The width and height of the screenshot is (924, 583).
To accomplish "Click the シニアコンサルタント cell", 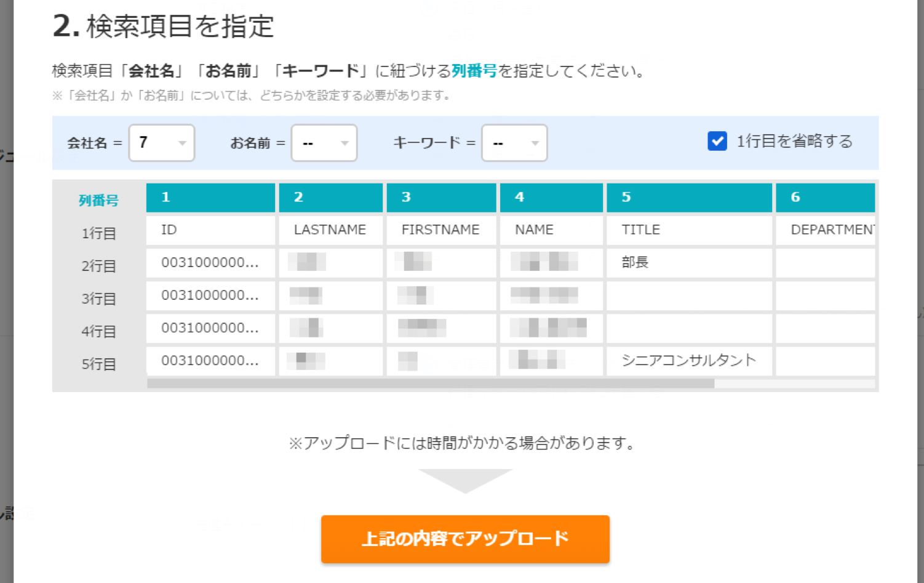I will point(688,361).
